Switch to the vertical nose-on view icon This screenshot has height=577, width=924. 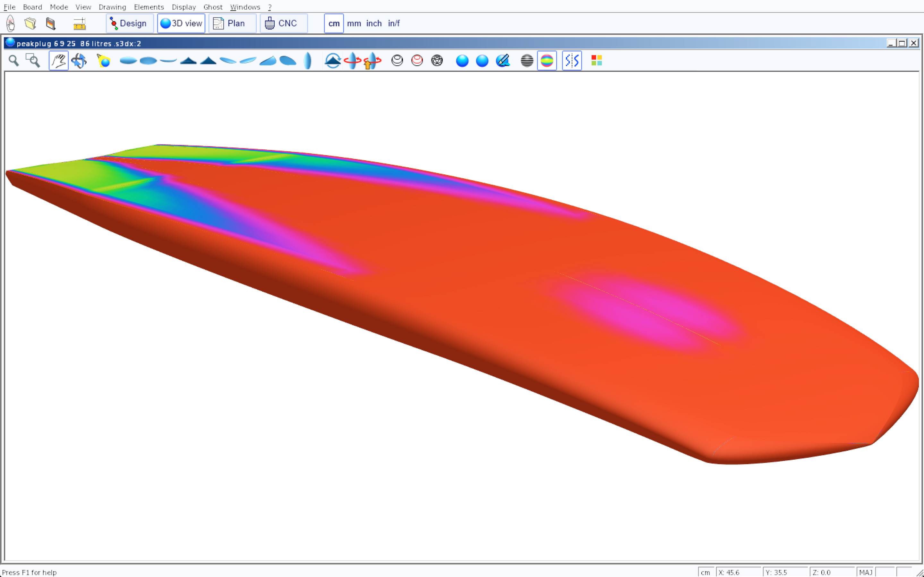pos(308,61)
